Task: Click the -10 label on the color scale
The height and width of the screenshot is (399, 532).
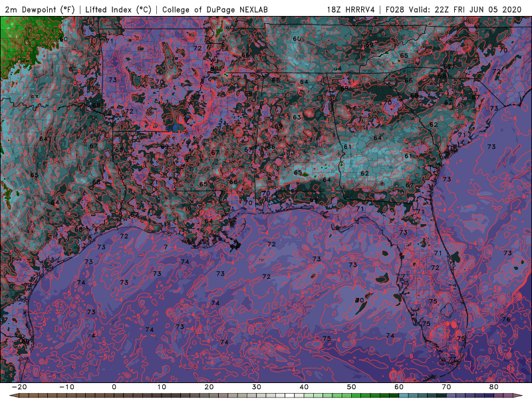Action: pos(66,387)
